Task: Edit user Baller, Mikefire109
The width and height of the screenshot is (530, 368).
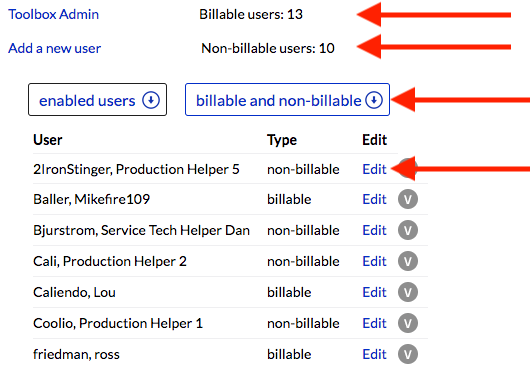Action: pos(374,199)
